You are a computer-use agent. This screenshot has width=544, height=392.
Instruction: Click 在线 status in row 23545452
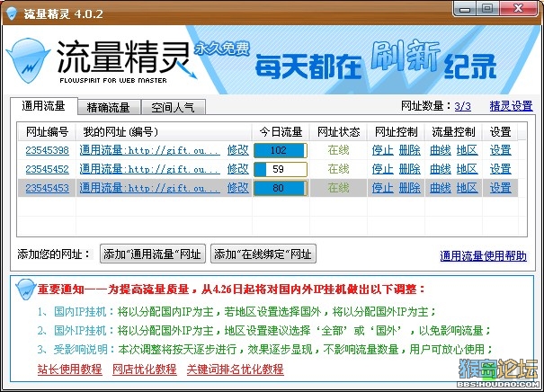338,169
